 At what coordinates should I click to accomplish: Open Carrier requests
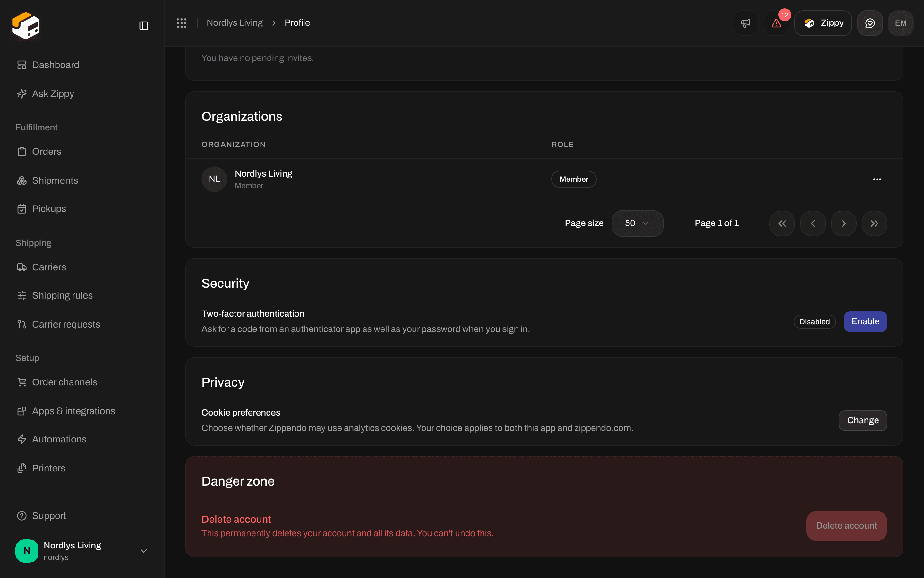tap(82, 324)
